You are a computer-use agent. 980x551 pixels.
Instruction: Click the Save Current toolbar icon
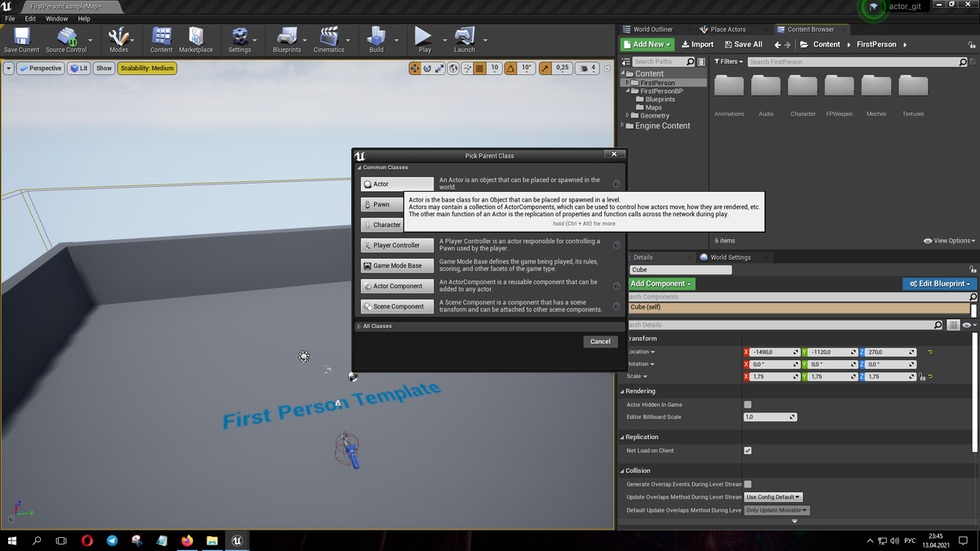click(x=21, y=39)
